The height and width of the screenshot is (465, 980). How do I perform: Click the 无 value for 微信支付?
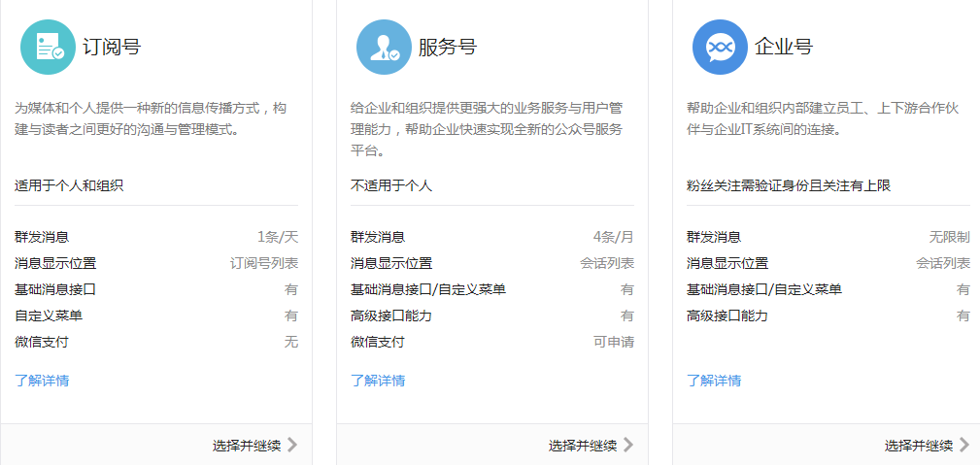pyautogui.click(x=292, y=342)
